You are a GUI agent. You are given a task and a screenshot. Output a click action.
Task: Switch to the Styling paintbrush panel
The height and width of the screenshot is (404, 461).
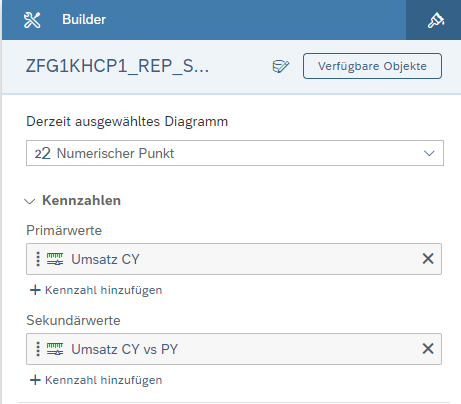[x=436, y=20]
